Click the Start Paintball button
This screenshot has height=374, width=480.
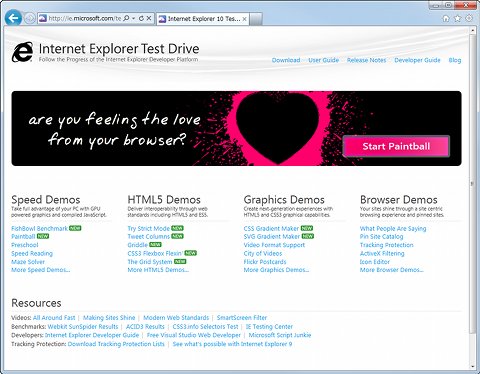[x=396, y=146]
